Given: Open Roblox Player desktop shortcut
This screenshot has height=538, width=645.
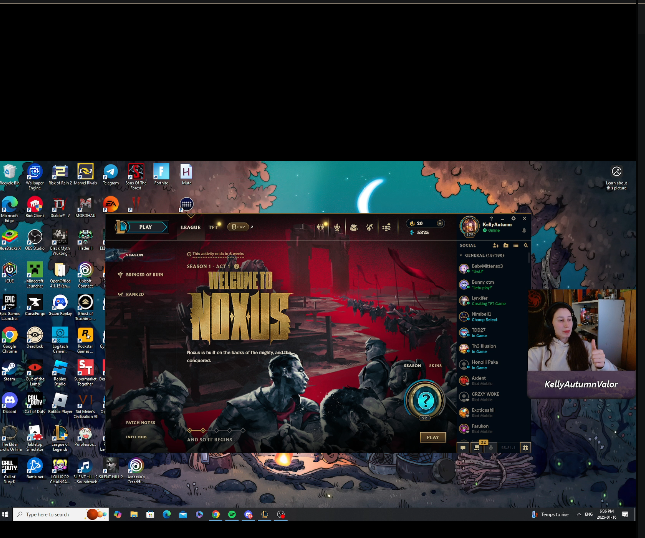Looking at the screenshot, I should 60,403.
